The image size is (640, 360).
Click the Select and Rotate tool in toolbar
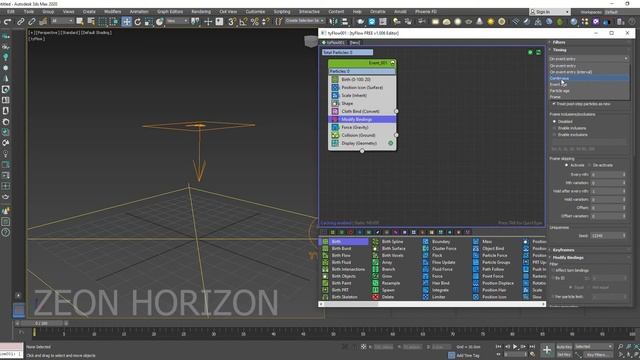click(x=138, y=22)
